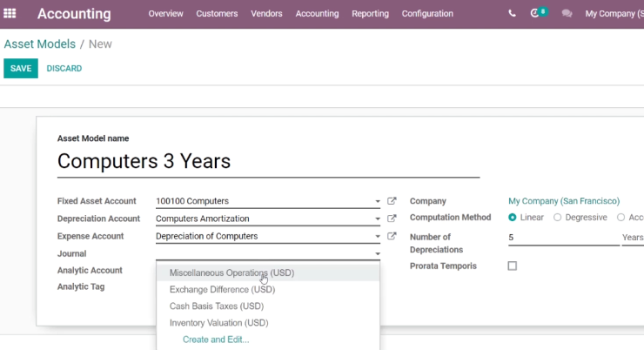Expand the Expense Account dropdown arrow
This screenshot has width=644, height=350.
[x=378, y=237]
